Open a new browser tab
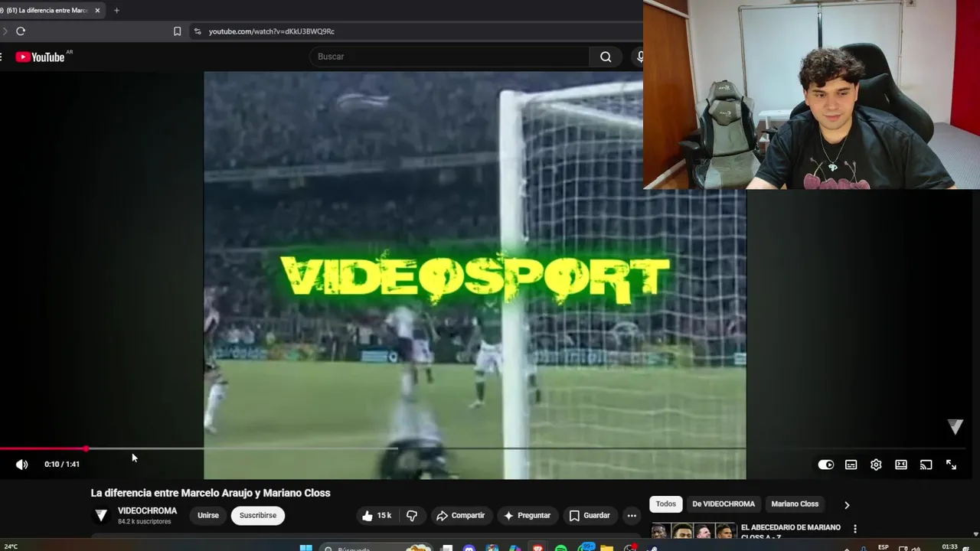The height and width of the screenshot is (551, 980). pos(116,11)
